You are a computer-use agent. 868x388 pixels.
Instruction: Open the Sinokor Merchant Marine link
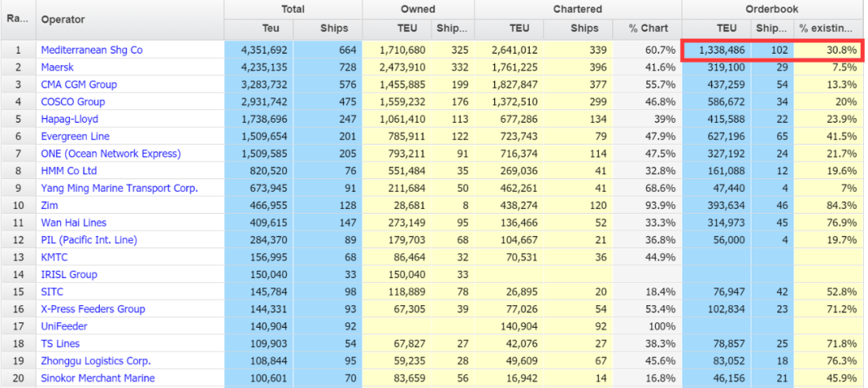[98, 378]
